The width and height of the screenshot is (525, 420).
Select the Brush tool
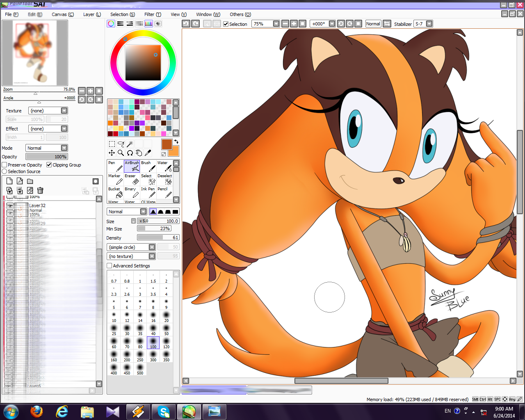click(x=148, y=166)
